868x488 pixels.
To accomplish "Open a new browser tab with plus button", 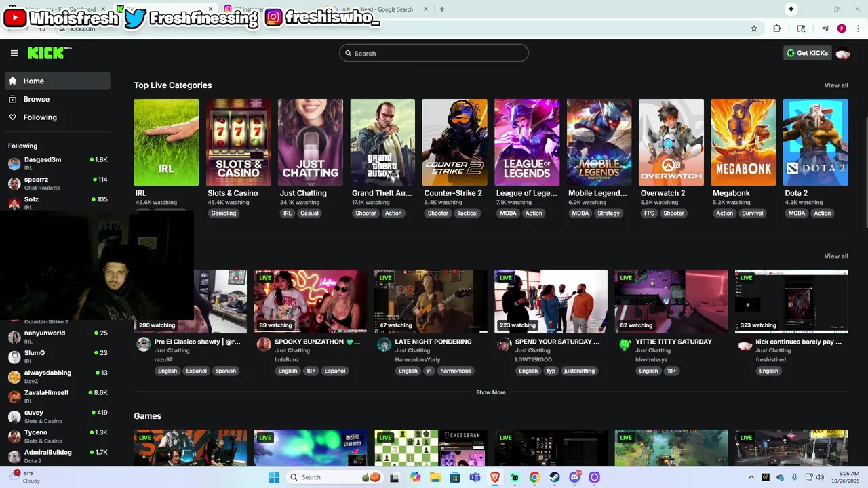I will click(x=442, y=9).
